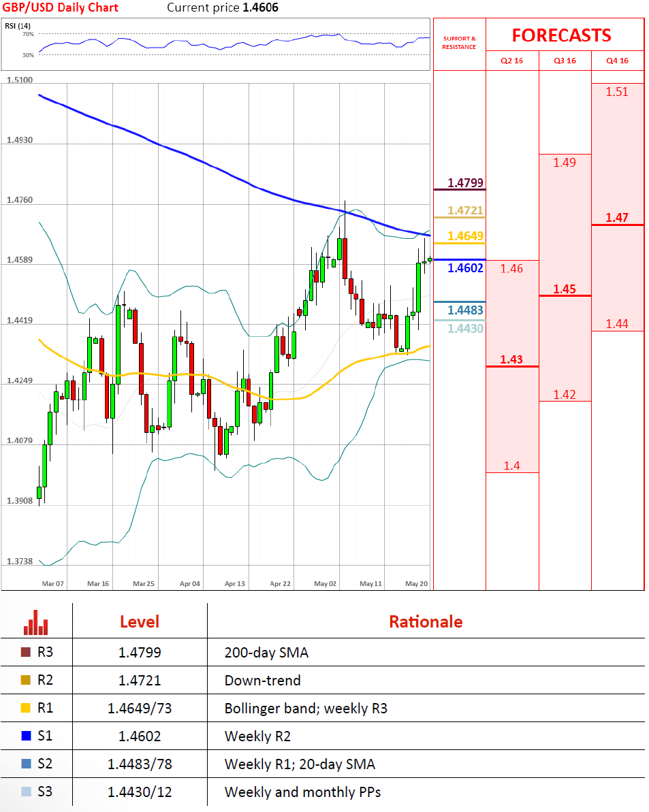Click the Apr 13 date axis label
Screen dimensions: 649x812
235,583
